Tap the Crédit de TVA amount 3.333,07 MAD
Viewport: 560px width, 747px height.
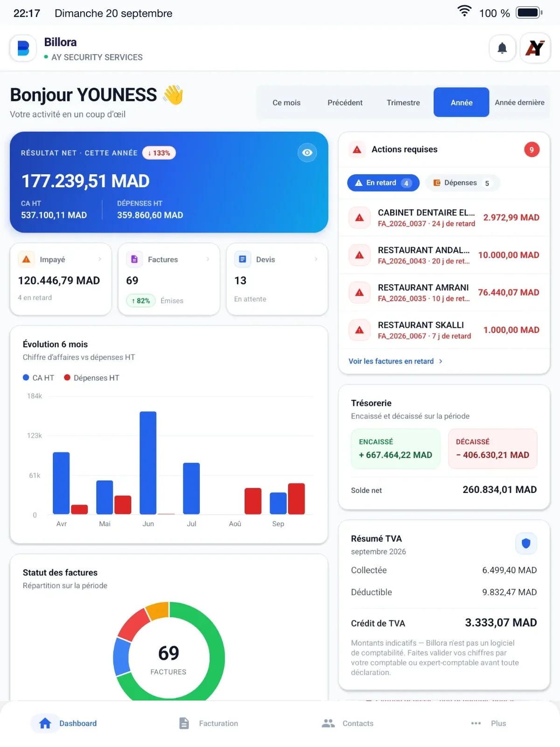click(501, 623)
